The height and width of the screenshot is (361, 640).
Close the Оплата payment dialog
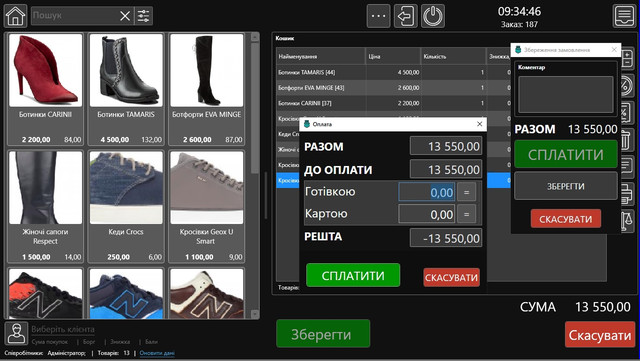(480, 124)
